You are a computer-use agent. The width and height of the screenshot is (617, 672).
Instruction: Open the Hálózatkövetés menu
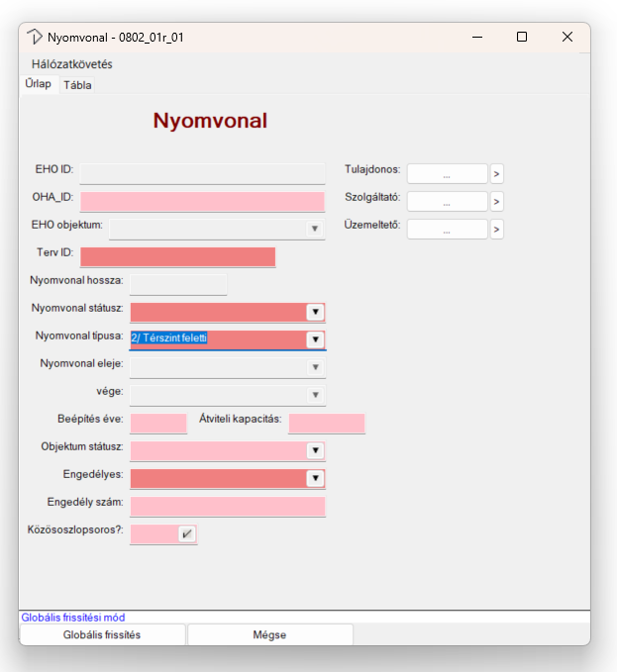72,64
